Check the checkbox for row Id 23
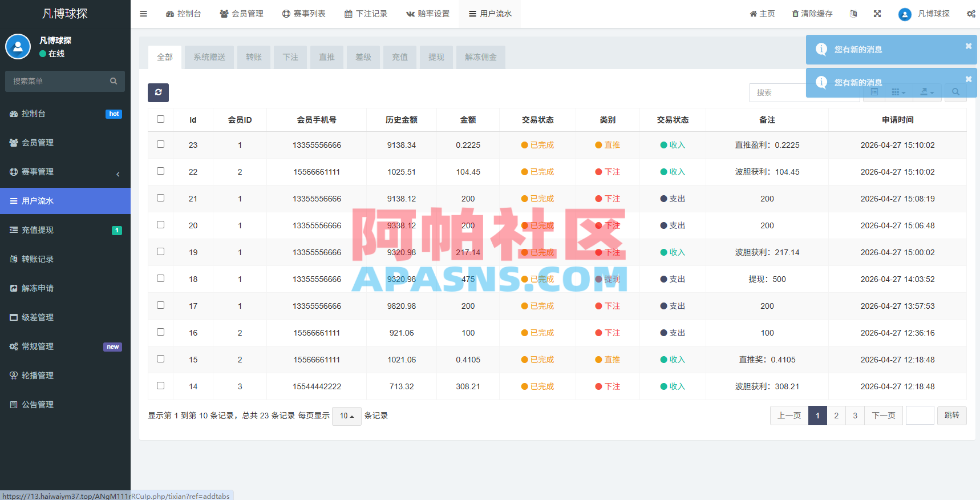Viewport: 980px width, 500px height. point(160,144)
